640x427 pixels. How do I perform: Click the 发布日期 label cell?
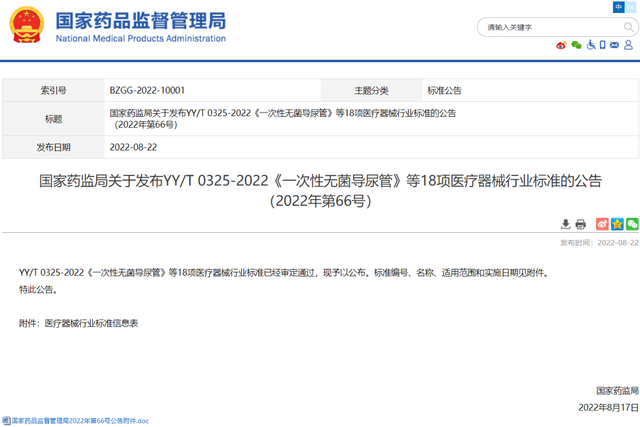pos(53,147)
